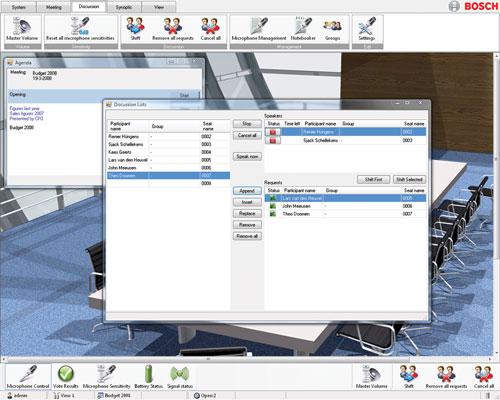Screen dimensions: 500x400
Task: Switch to the Synoptic tab
Action: (124, 7)
